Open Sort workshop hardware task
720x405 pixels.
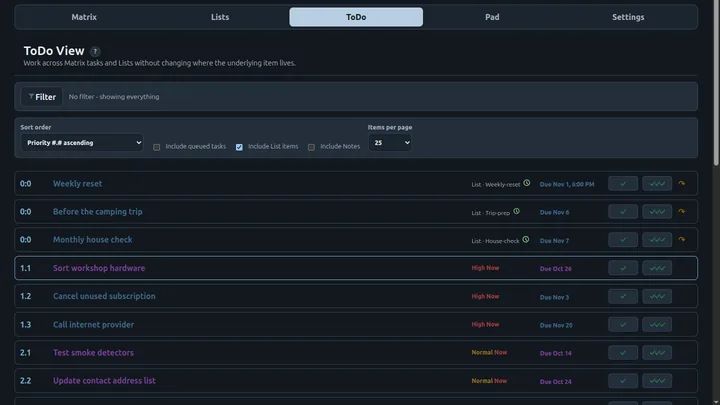[99, 268]
